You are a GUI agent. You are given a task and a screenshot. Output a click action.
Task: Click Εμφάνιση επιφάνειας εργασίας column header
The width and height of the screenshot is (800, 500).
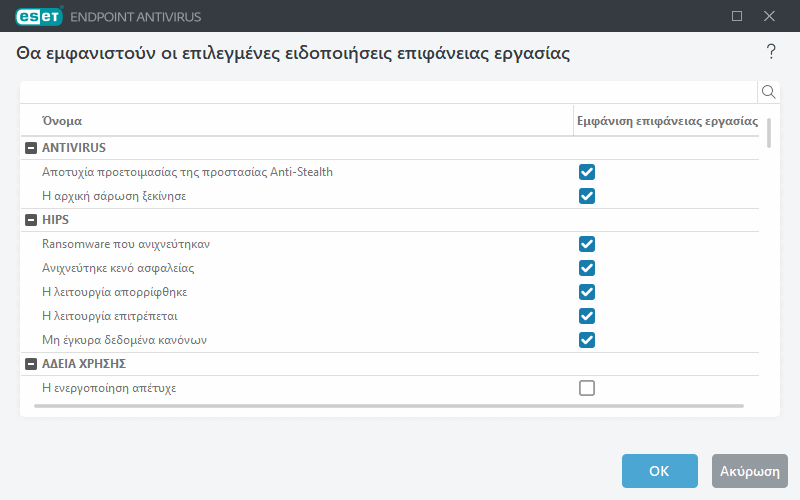pos(667,121)
